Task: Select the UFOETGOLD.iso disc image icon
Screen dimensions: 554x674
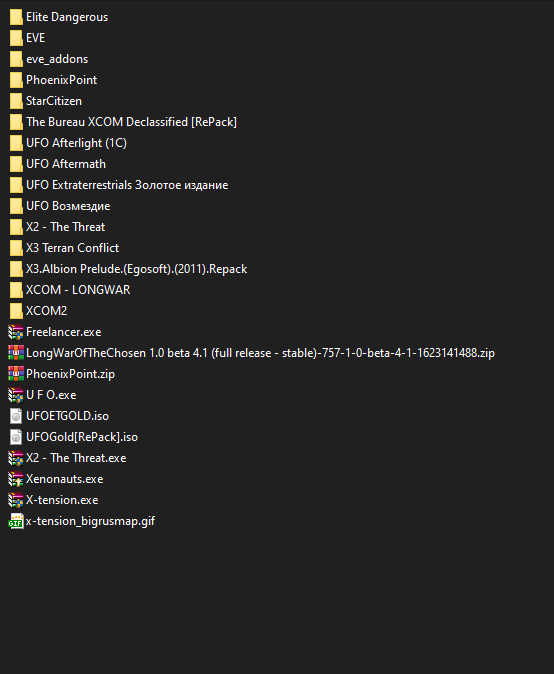Action: pyautogui.click(x=15, y=416)
